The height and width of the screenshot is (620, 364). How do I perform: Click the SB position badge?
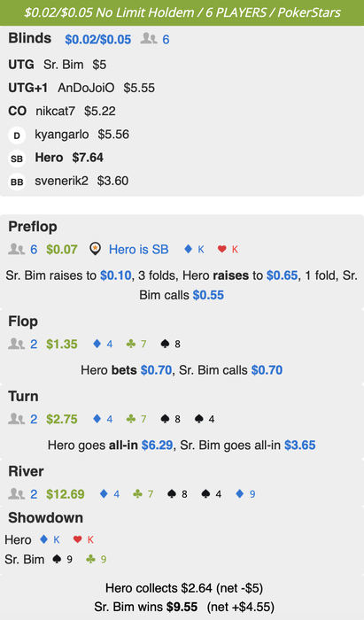click(x=17, y=159)
